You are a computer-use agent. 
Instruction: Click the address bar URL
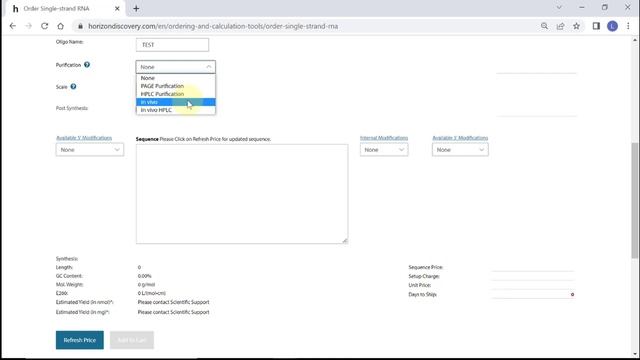(x=213, y=26)
